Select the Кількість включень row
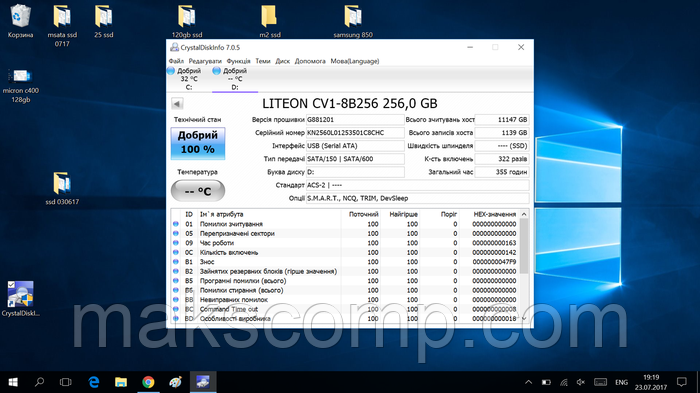700x393 pixels. click(345, 252)
